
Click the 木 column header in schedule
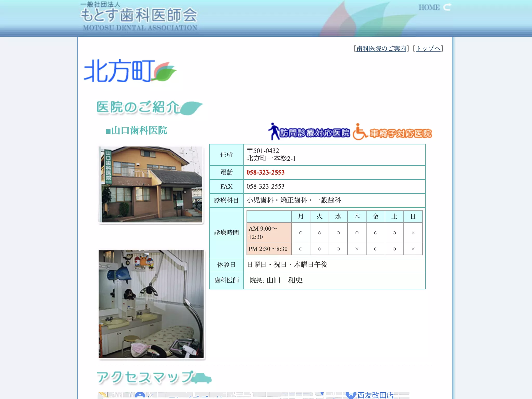click(x=357, y=217)
